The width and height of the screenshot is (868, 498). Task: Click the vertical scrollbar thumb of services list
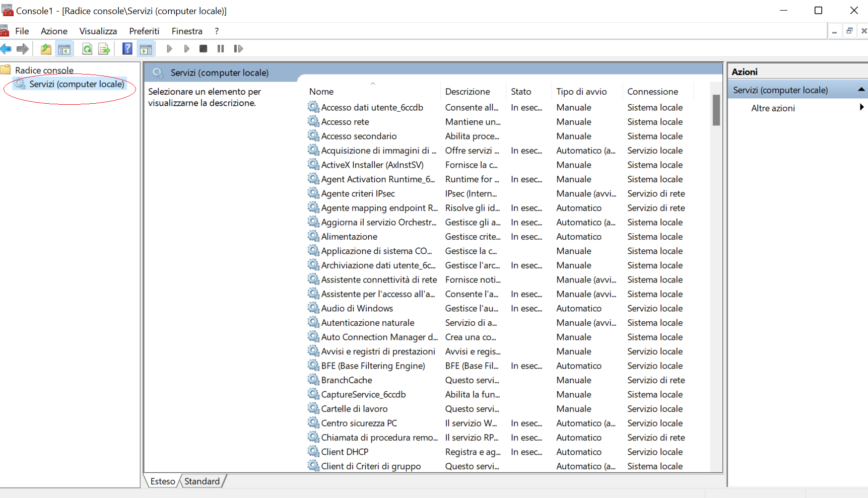tap(716, 110)
